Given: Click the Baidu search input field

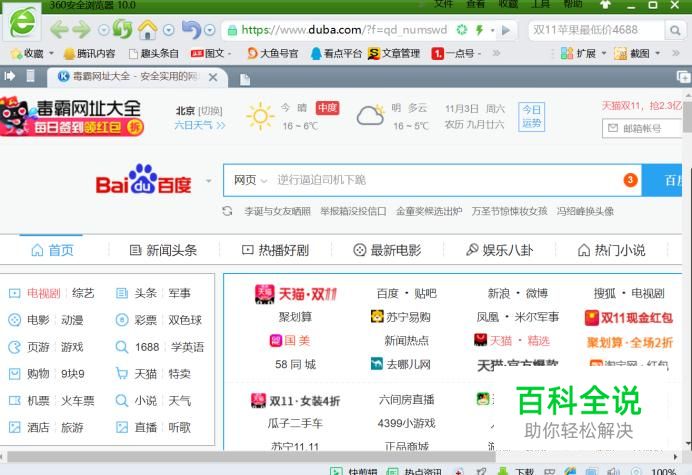Looking at the screenshot, I should (446, 180).
